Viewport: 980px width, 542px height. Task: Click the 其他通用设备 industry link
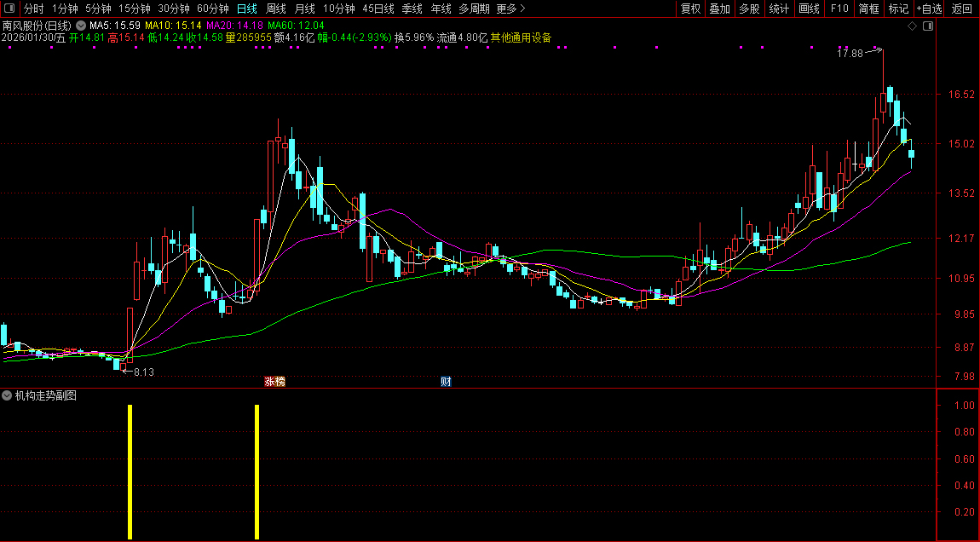coord(521,37)
